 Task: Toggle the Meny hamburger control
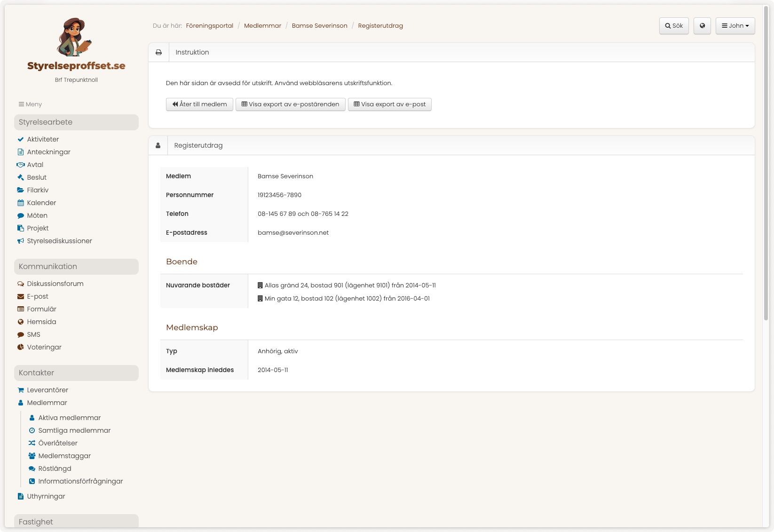pyautogui.click(x=30, y=104)
